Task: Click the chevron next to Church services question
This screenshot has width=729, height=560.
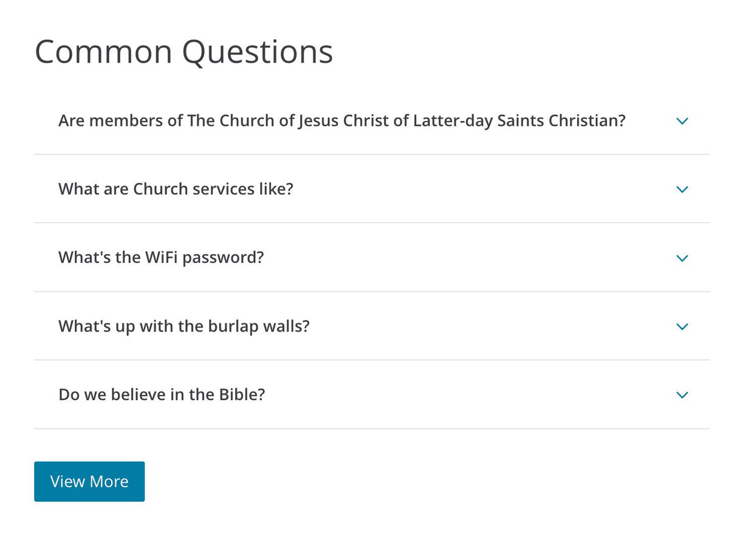Action: 682,190
